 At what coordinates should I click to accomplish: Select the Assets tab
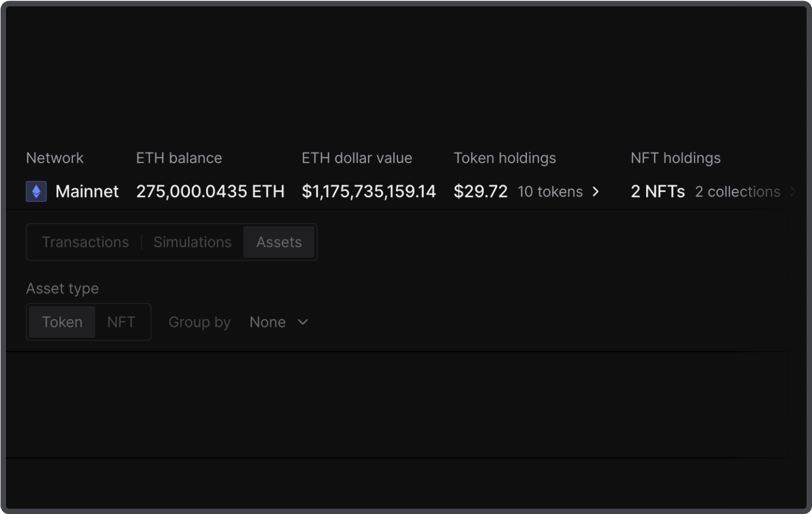point(279,242)
